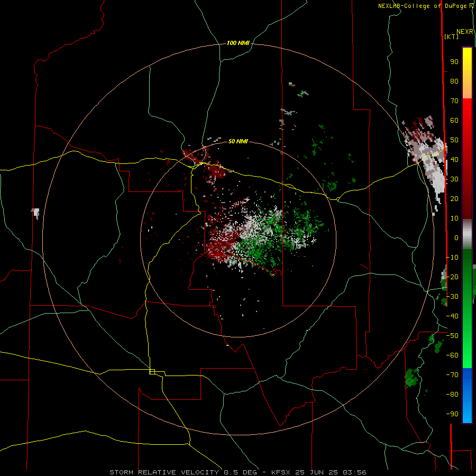Click the -10 value on velocity scale
Image resolution: width=476 pixels, height=476 pixels.
452,258
